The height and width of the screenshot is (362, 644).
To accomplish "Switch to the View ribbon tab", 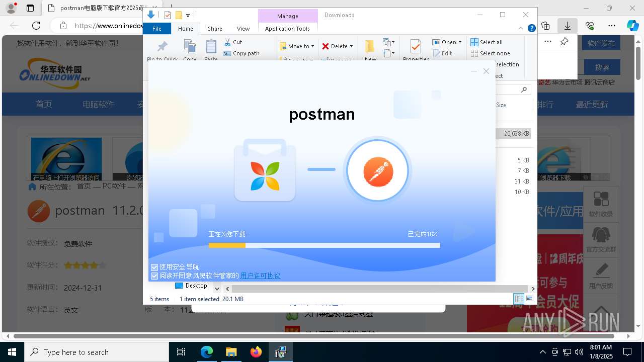I will [243, 29].
